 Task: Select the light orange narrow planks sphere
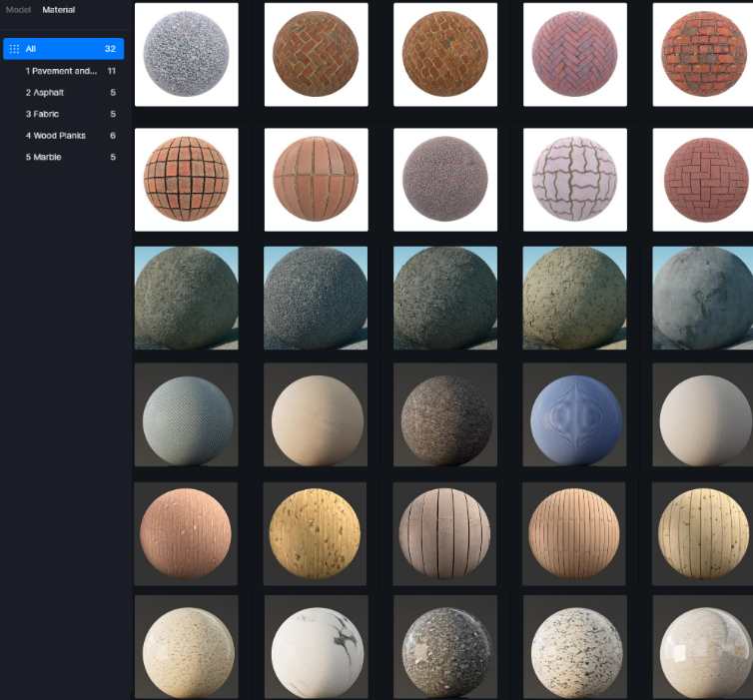point(574,534)
